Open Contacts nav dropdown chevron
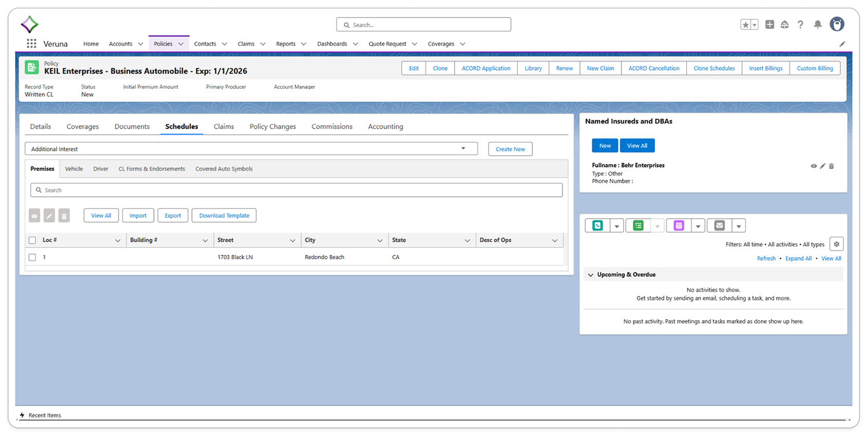The width and height of the screenshot is (868, 436). 225,44
